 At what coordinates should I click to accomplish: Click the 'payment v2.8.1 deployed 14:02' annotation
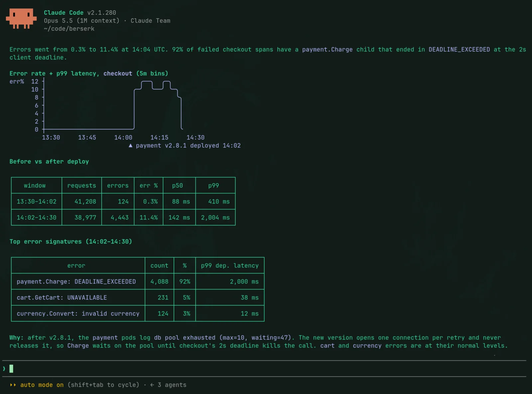click(188, 146)
